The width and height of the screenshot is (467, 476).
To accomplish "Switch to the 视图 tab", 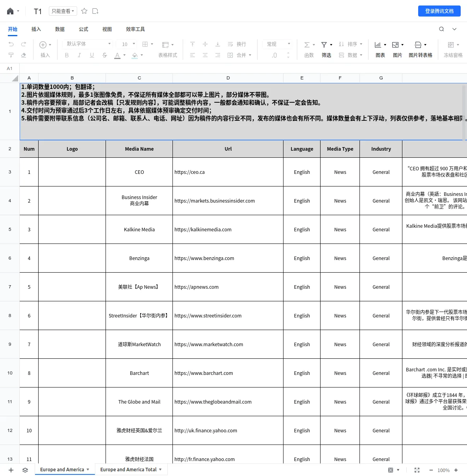I will pos(107,29).
